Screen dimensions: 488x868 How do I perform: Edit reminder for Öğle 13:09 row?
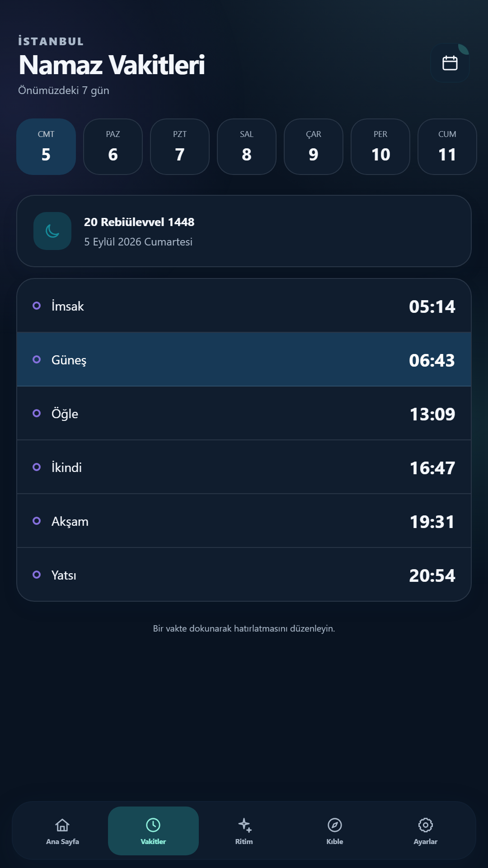244,413
